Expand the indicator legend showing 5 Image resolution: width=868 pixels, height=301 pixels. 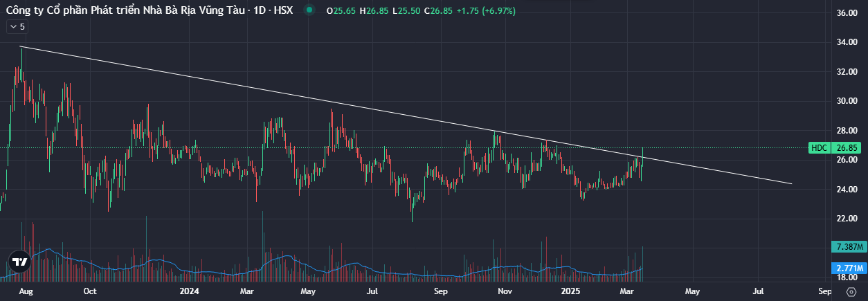coord(17,27)
